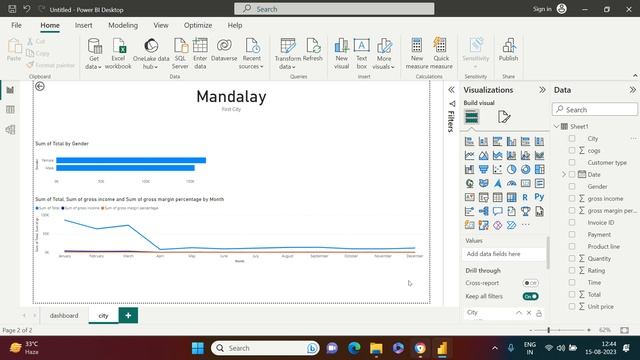Image resolution: width=640 pixels, height=360 pixels.
Task: Add a new report page
Action: (128, 316)
